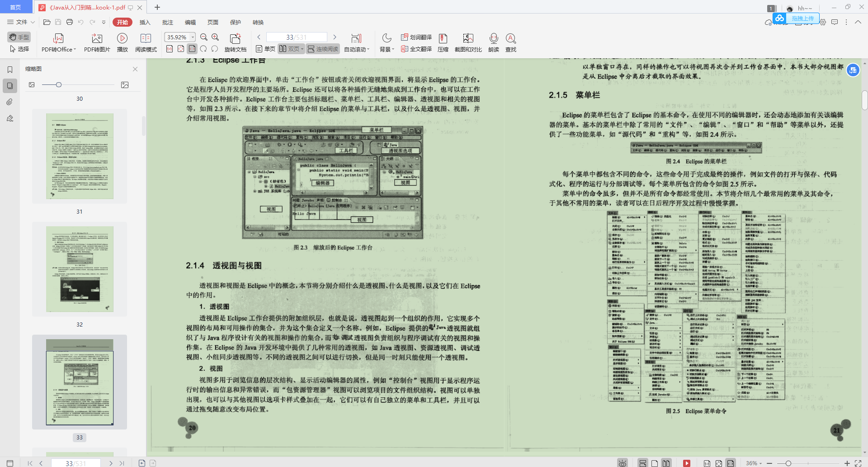Click 全文翻译 full text translation
This screenshot has height=467, width=868.
pyautogui.click(x=416, y=49)
